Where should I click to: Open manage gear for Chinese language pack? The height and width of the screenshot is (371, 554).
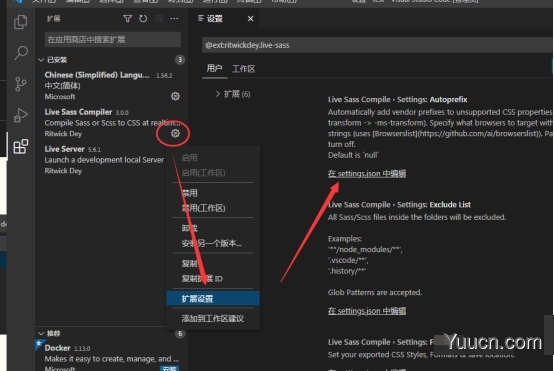(175, 96)
